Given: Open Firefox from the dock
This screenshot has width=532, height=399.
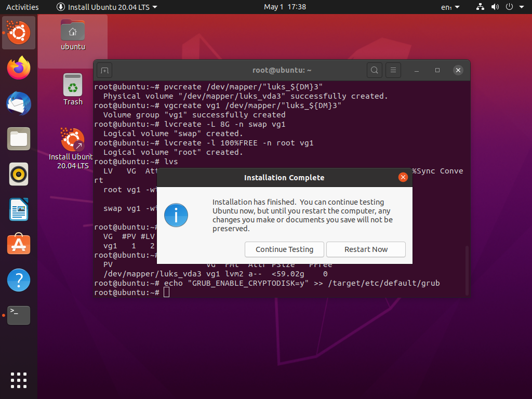Looking at the screenshot, I should pyautogui.click(x=19, y=68).
